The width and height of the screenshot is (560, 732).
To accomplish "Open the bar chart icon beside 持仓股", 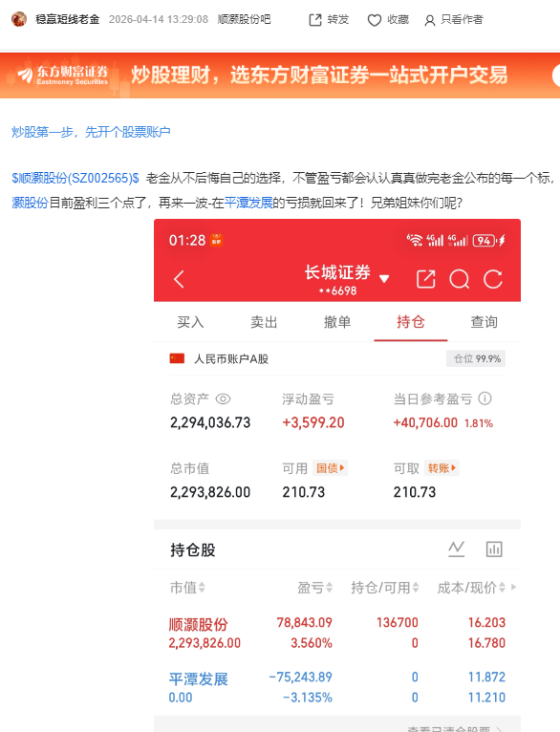I will coord(494,549).
